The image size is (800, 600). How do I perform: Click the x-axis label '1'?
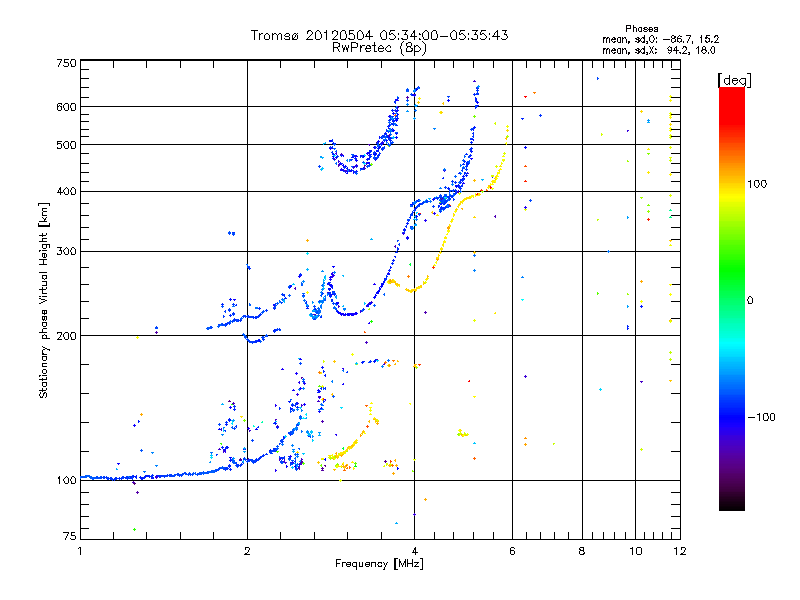tap(80, 551)
